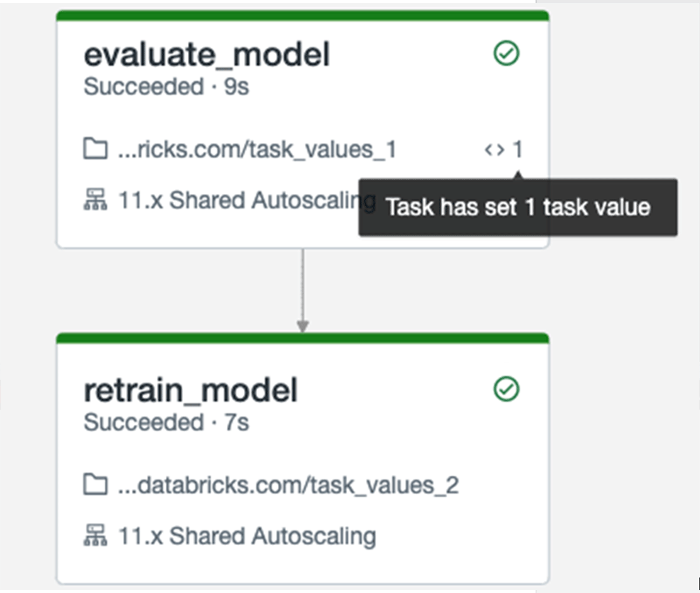Click the evaluate_model success checkmark icon
The image size is (700, 593).
pyautogui.click(x=506, y=54)
